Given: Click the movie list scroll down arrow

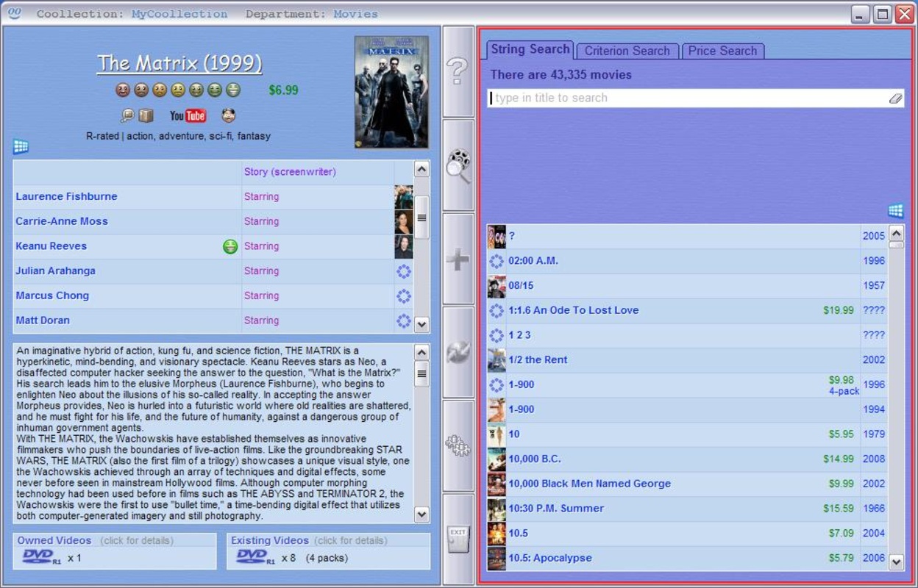Looking at the screenshot, I should pyautogui.click(x=896, y=562).
